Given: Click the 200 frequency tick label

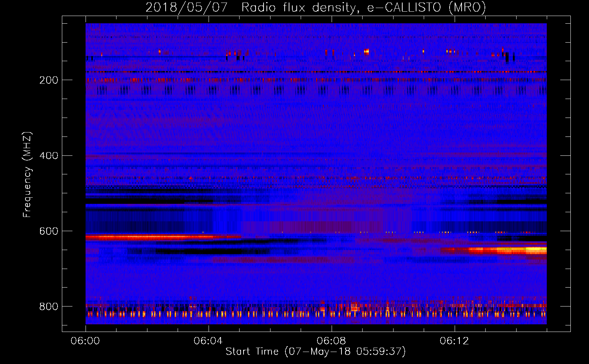Looking at the screenshot, I should tap(49, 80).
